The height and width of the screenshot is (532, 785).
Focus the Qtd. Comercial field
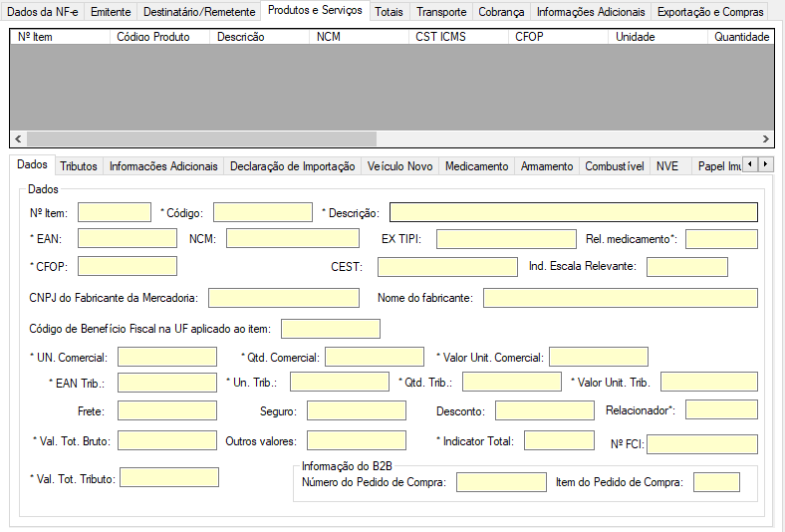point(375,357)
